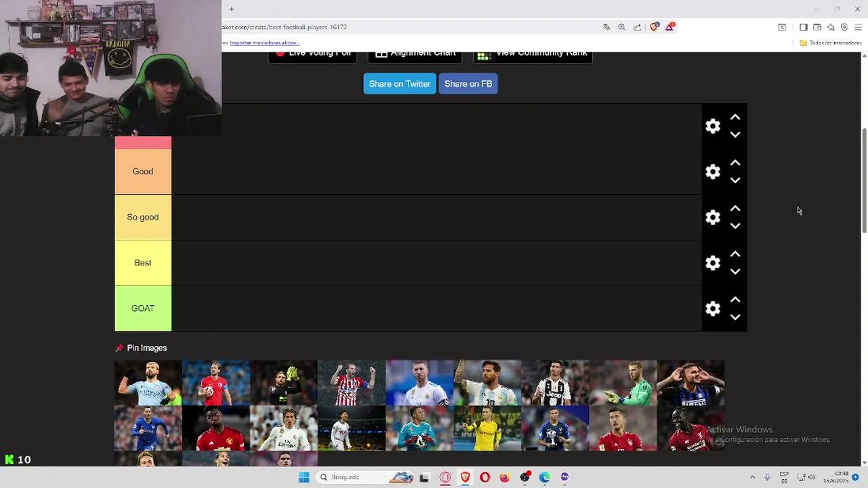Open settings gear for the Good tier
Image resolution: width=868 pixels, height=488 pixels.
(x=713, y=171)
